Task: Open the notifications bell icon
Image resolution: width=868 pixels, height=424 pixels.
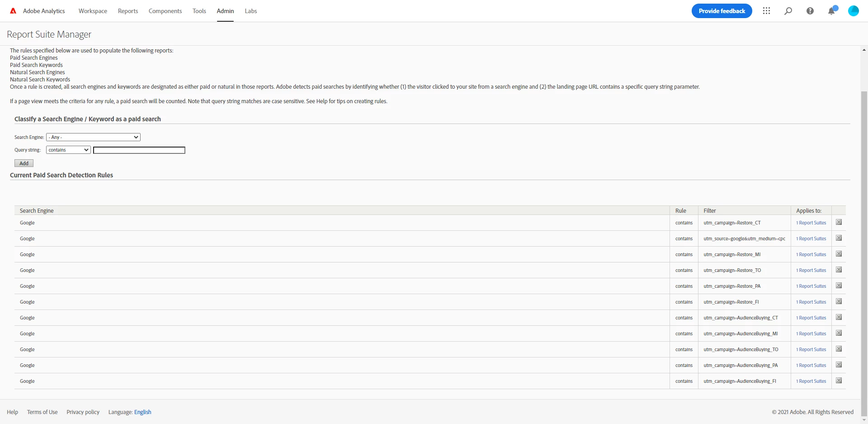Action: click(x=831, y=11)
